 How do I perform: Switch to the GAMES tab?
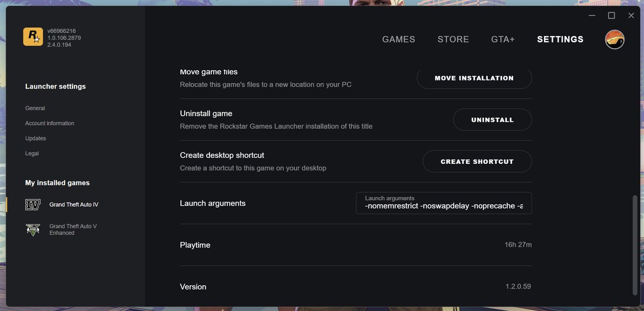click(399, 39)
